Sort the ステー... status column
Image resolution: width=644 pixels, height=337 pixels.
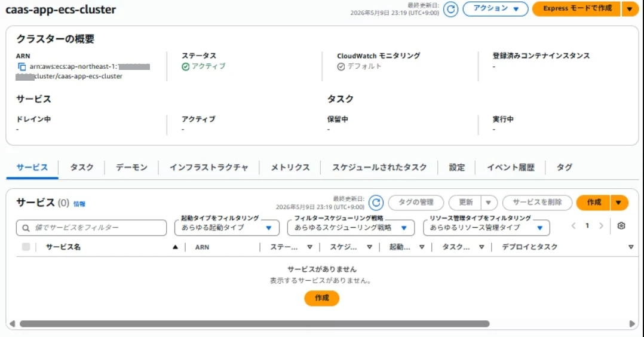pos(309,247)
